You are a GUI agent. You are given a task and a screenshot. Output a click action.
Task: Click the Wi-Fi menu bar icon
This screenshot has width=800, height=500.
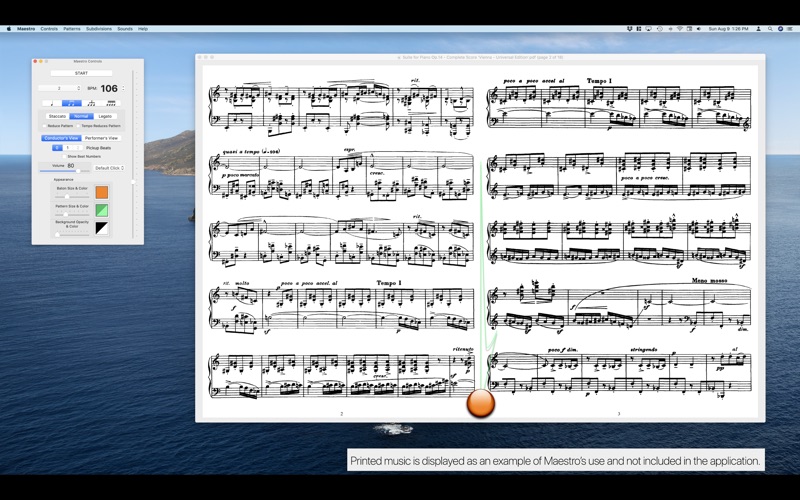coord(680,29)
